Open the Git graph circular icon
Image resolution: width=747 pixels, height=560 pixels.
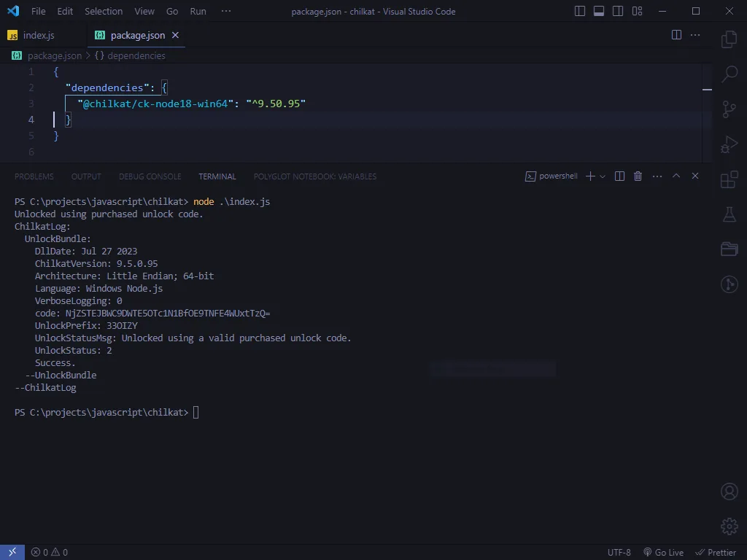coord(729,284)
